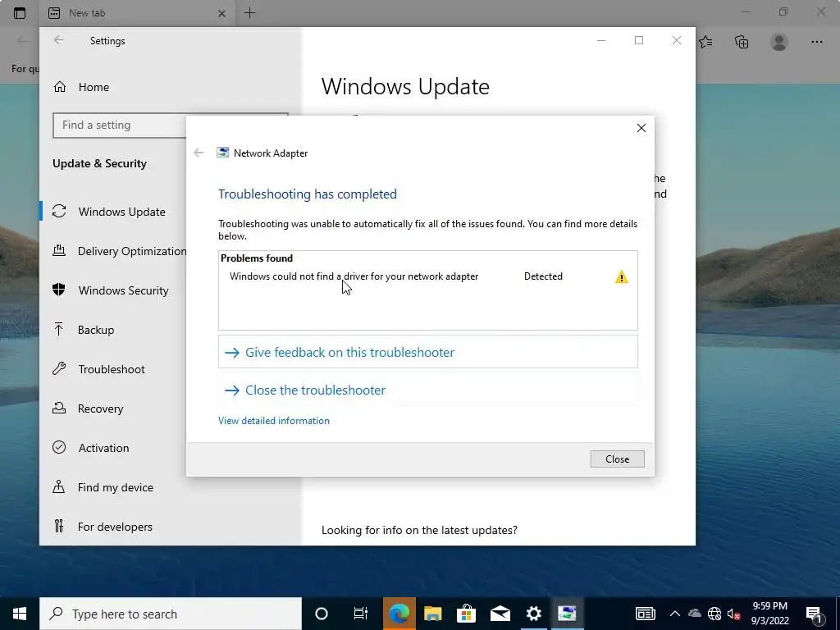Open the Windows Start menu
This screenshot has width=840, height=630.
tap(20, 614)
